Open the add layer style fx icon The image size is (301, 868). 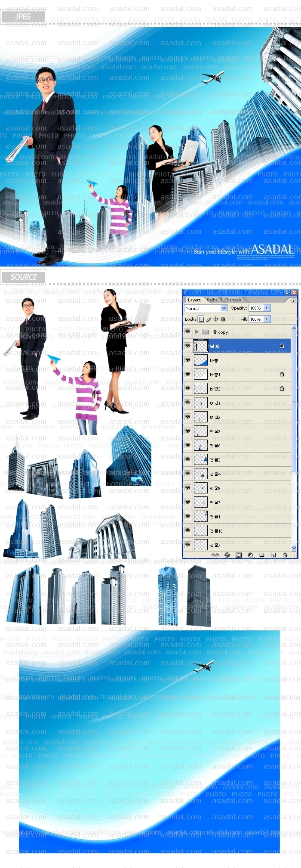(227, 555)
